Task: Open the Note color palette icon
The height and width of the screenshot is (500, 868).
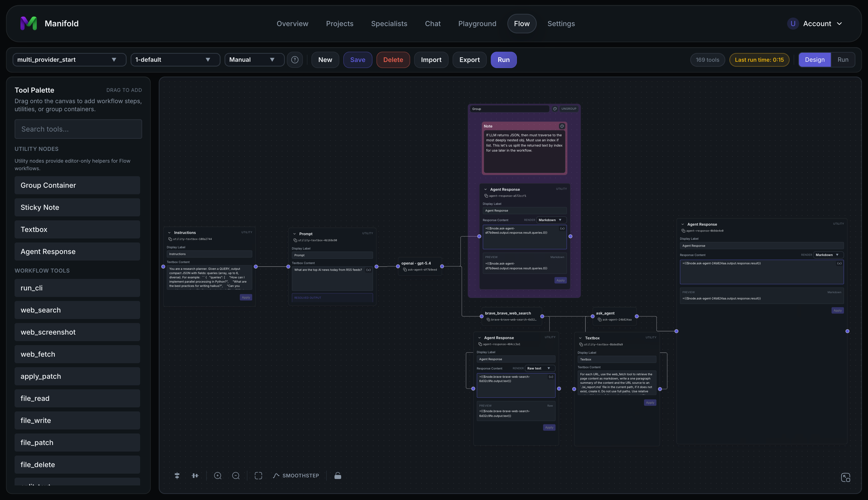Action: click(x=562, y=126)
